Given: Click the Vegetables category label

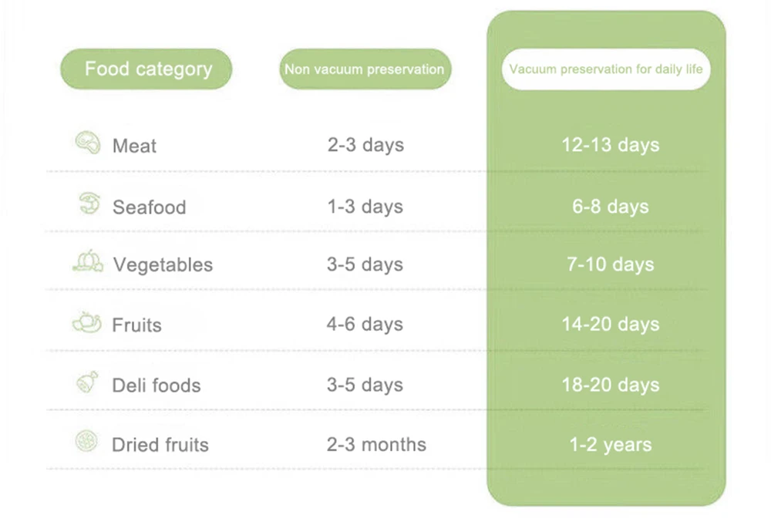Looking at the screenshot, I should pos(163,265).
